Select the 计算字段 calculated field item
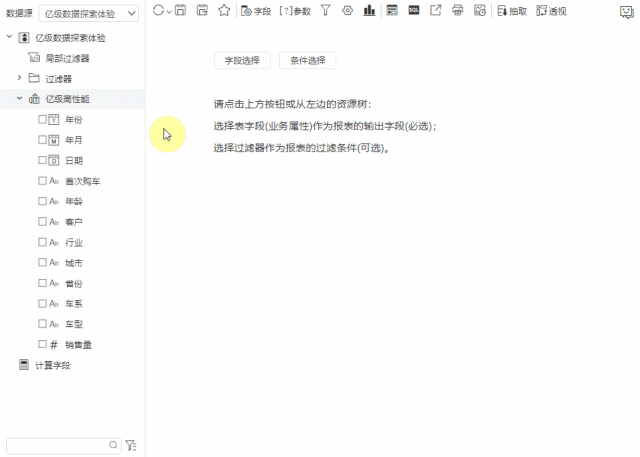Viewport: 640px width, 457px height. click(x=53, y=366)
